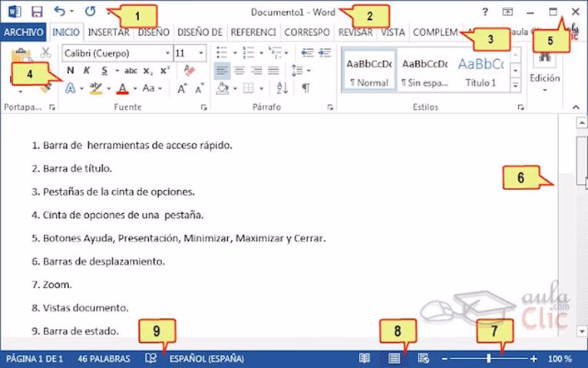Open the font size dropdown showing 11
The height and width of the screenshot is (368, 588).
[201, 54]
